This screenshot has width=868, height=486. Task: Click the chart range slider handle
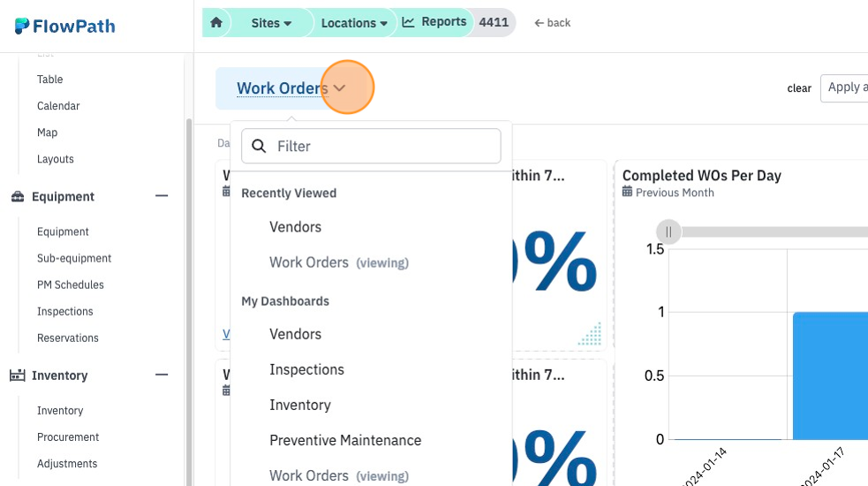point(668,232)
